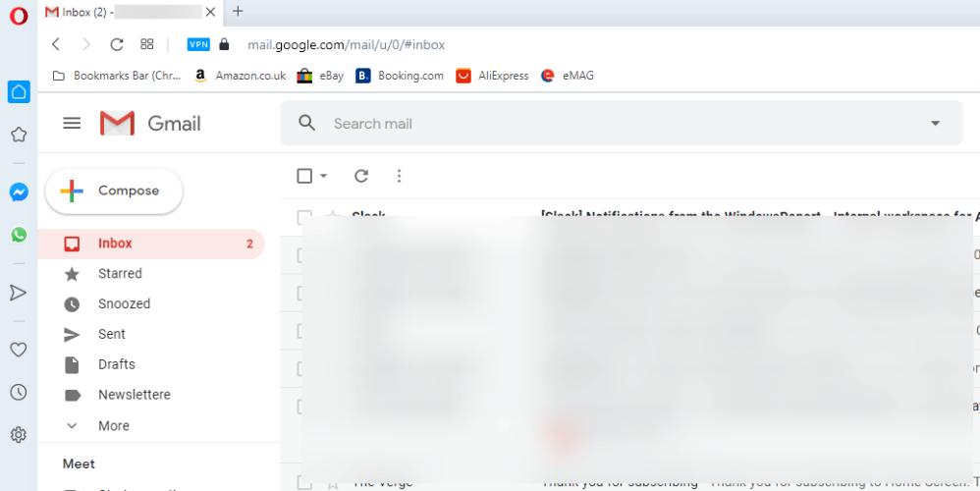Open History from sidebar clock
The image size is (980, 491).
click(x=19, y=392)
